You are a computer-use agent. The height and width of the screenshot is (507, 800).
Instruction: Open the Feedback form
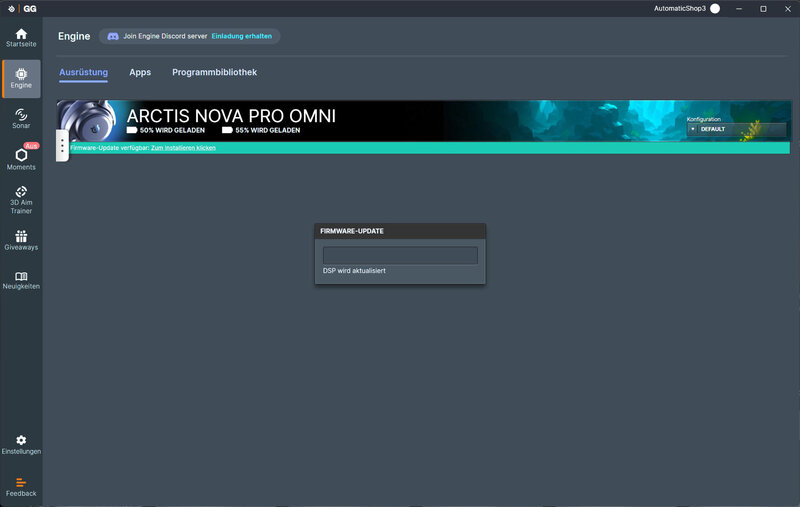pos(21,487)
